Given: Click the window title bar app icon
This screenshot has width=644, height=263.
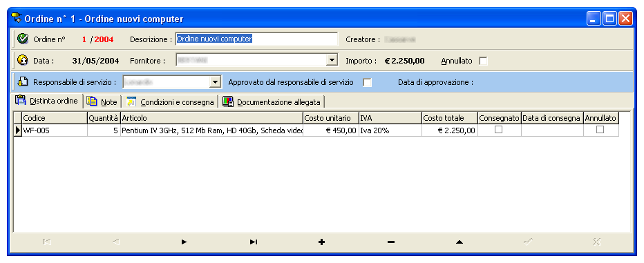Looking at the screenshot, I should click(x=17, y=18).
